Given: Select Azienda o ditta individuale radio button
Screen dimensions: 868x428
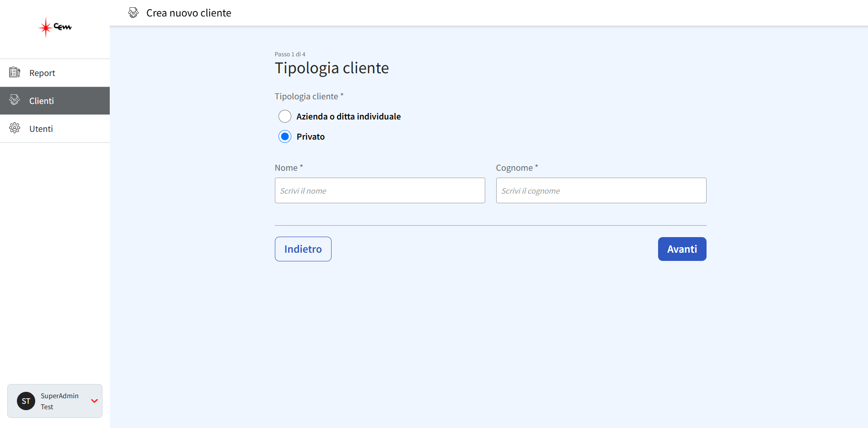Looking at the screenshot, I should click(x=285, y=116).
